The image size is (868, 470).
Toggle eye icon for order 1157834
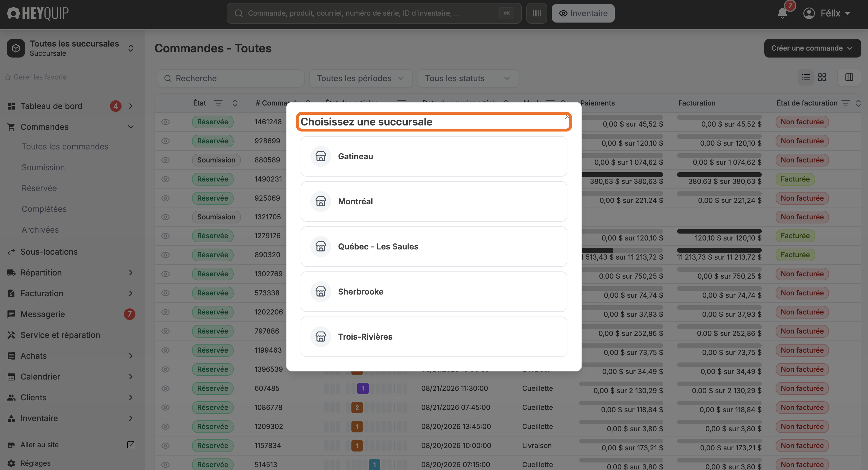pos(165,445)
